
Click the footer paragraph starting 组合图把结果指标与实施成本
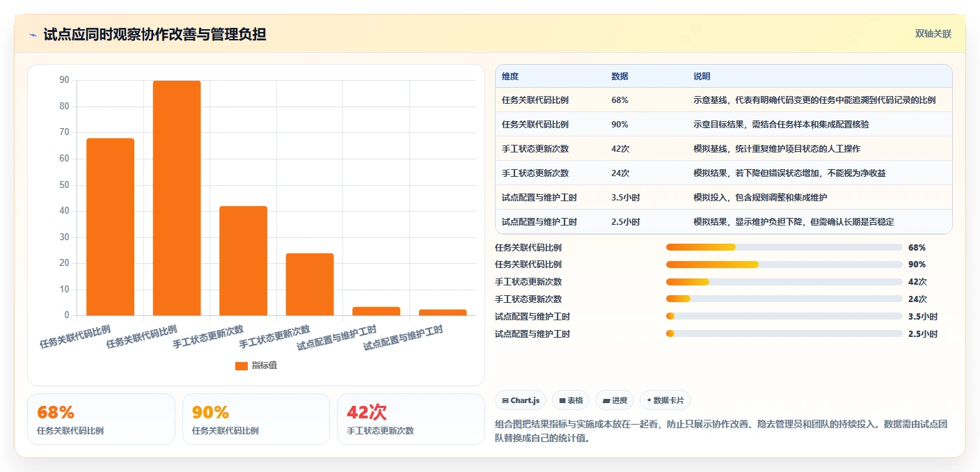point(721,431)
